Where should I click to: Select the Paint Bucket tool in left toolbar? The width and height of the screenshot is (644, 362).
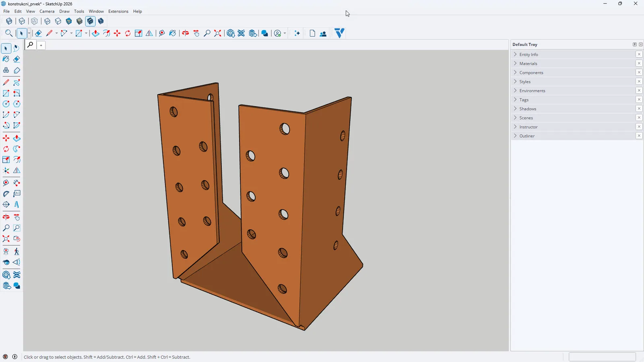6,59
